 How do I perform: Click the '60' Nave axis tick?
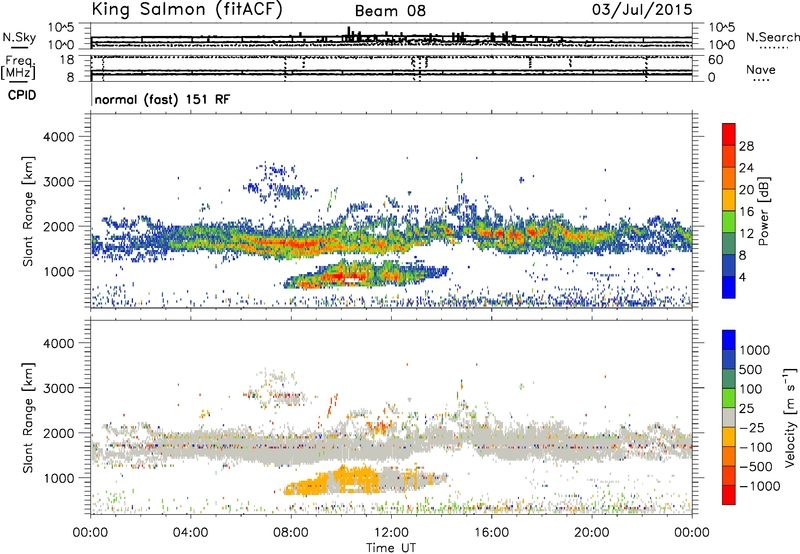(x=715, y=60)
